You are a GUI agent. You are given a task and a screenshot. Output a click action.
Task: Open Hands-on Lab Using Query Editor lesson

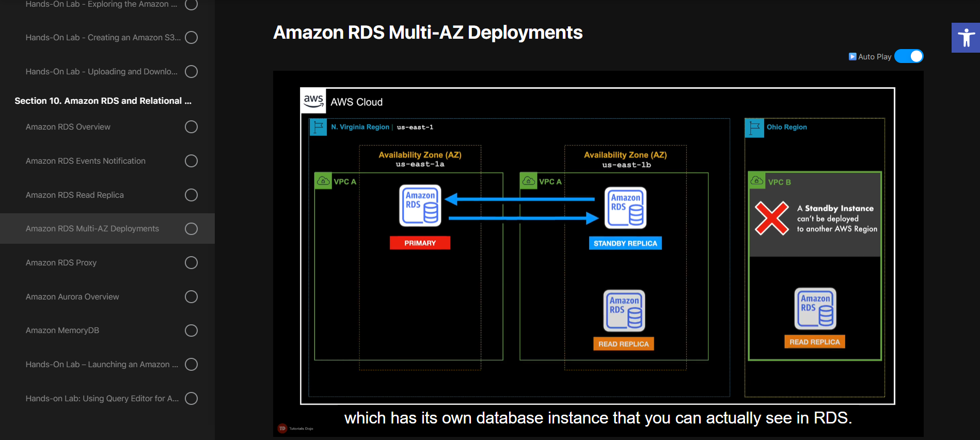[x=102, y=399]
